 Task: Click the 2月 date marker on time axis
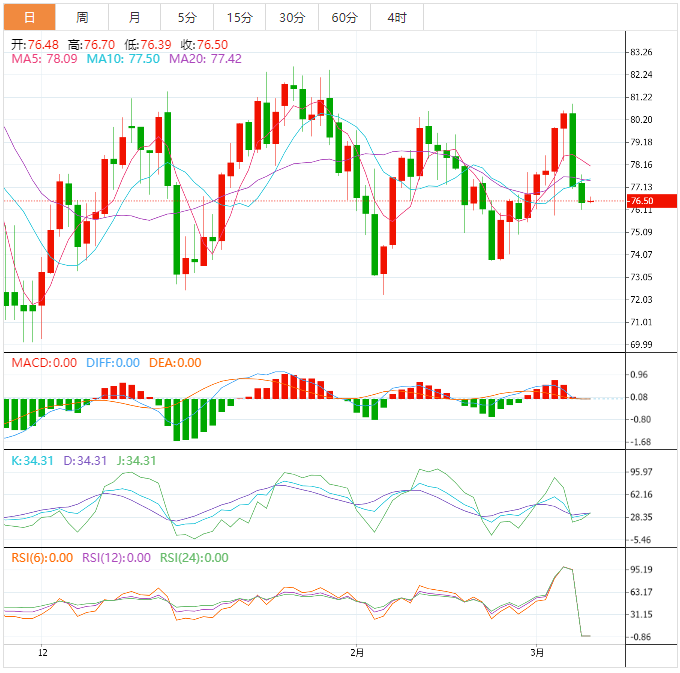click(x=358, y=653)
